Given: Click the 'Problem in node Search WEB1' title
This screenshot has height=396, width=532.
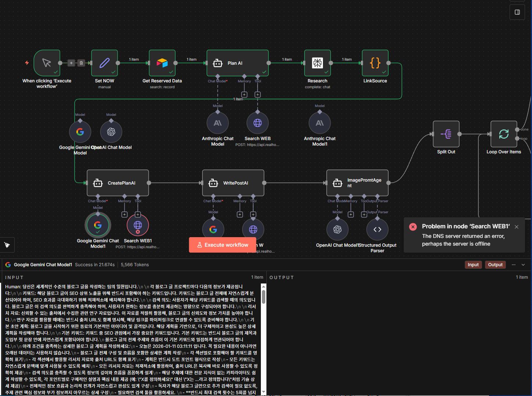Looking at the screenshot, I should pos(466,226).
